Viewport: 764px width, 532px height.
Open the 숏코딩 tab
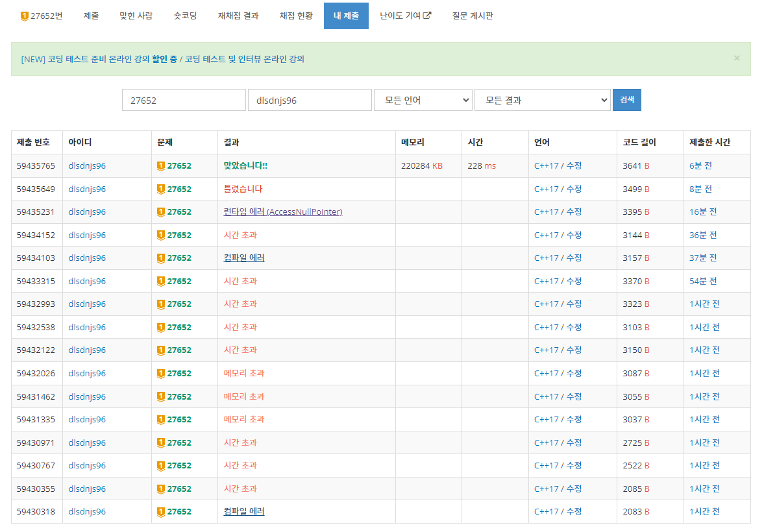click(x=185, y=16)
